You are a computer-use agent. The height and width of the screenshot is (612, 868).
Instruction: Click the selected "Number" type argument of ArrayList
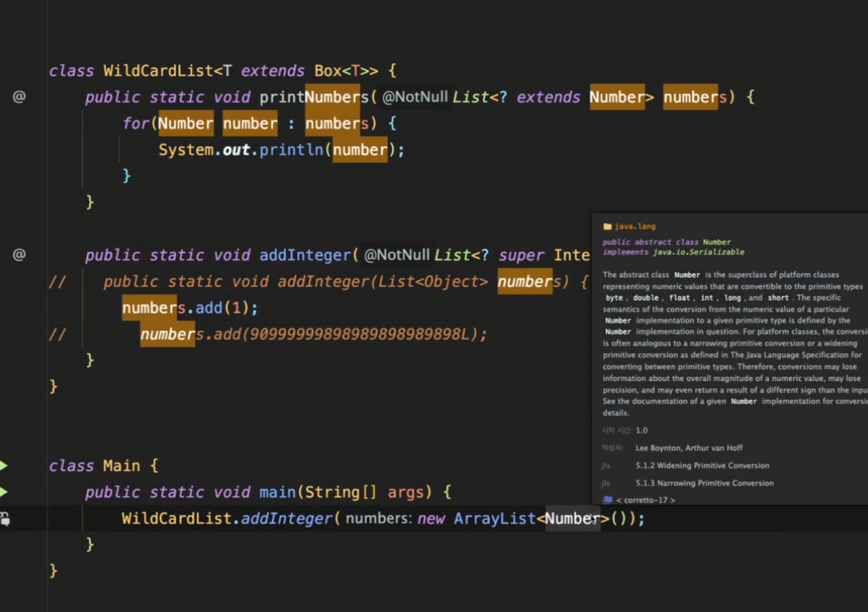coord(573,519)
